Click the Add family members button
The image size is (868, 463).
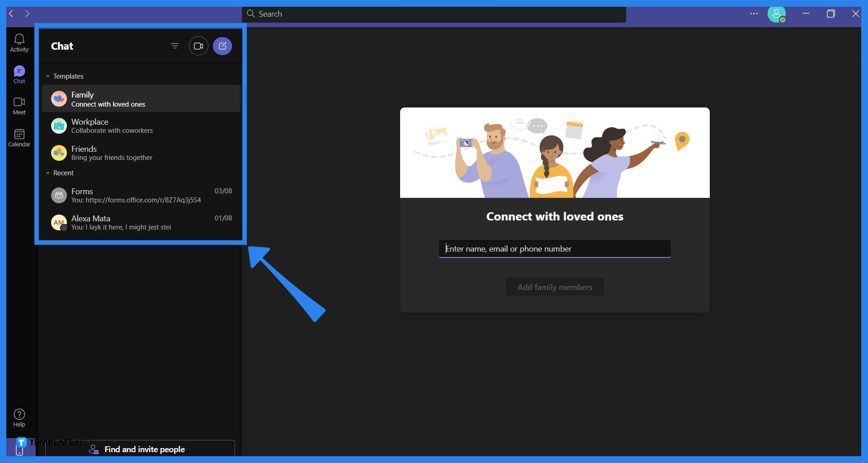point(554,286)
